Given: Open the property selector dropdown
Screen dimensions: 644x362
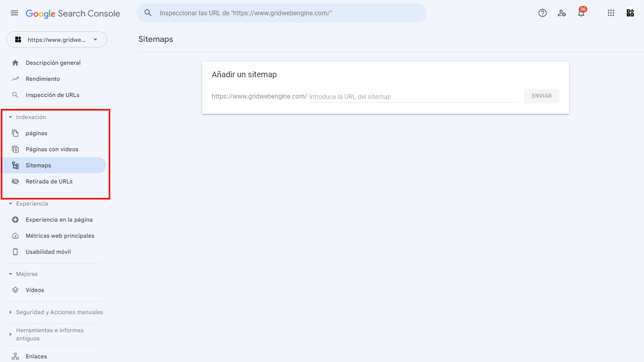Looking at the screenshot, I should (x=57, y=39).
